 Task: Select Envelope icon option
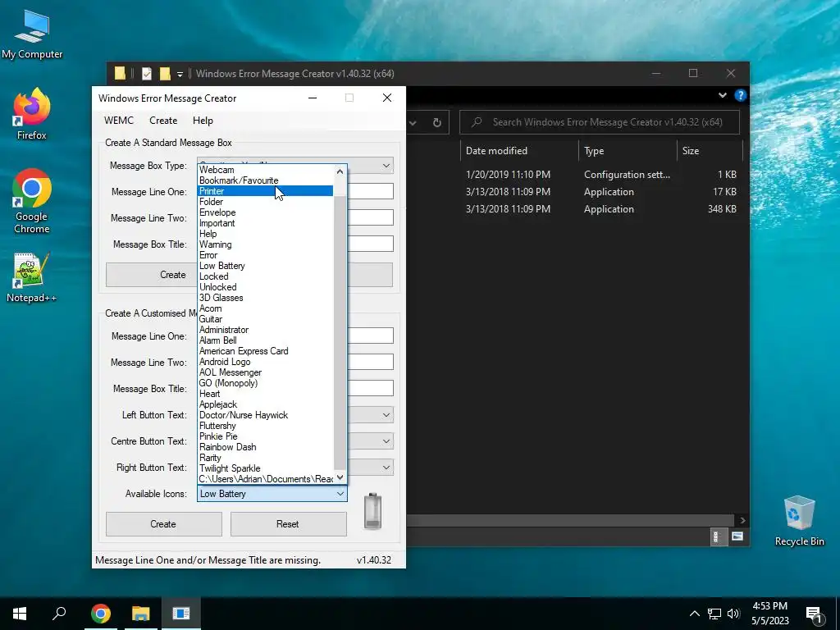click(266, 212)
